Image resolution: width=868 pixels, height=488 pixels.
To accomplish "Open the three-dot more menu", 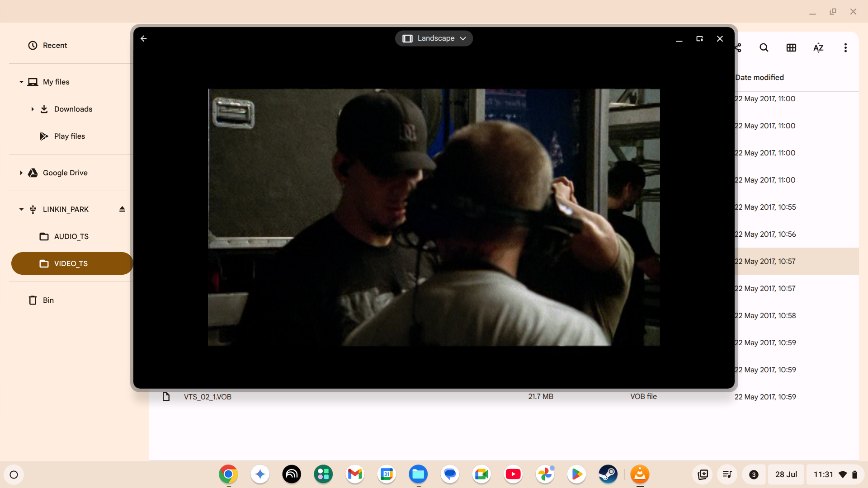I will pyautogui.click(x=845, y=48).
